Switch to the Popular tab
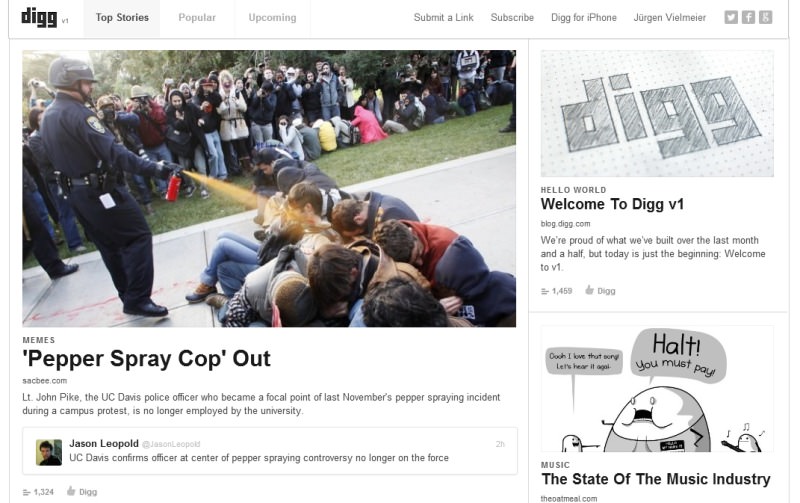Screen dimensions: 800x503 coord(197,18)
